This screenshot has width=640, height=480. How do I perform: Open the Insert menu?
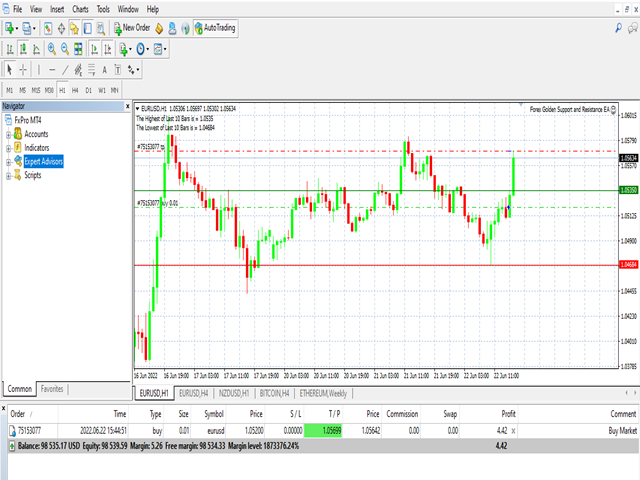(x=57, y=9)
